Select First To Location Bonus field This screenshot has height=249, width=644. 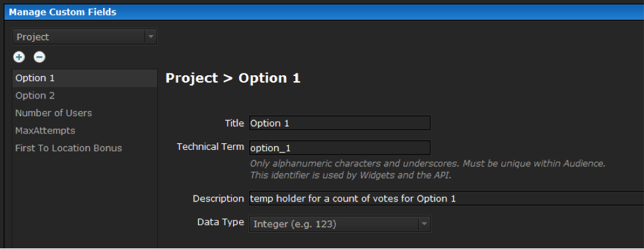click(85, 148)
